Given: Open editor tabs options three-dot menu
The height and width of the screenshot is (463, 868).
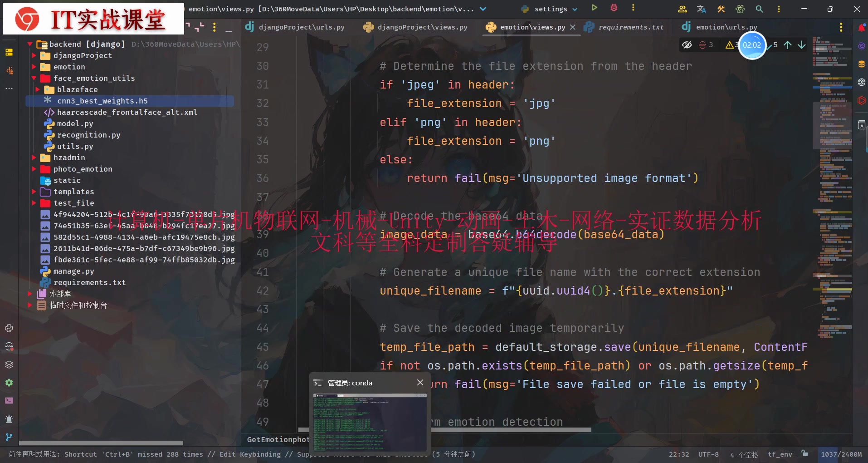Looking at the screenshot, I should pos(841,27).
